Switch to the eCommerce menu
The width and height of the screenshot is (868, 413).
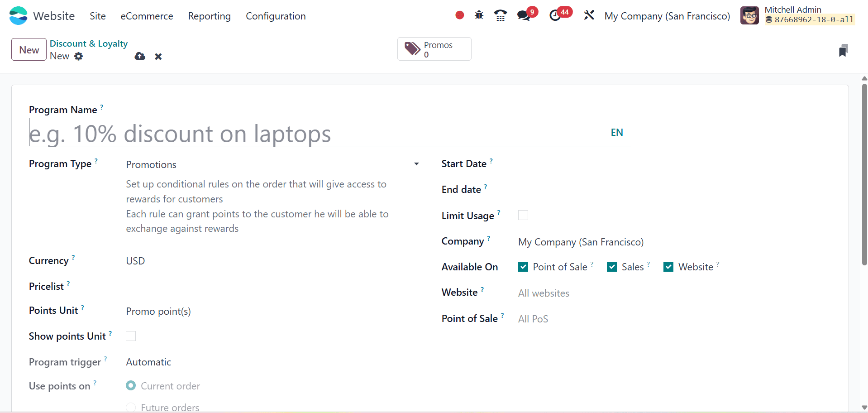(x=147, y=16)
